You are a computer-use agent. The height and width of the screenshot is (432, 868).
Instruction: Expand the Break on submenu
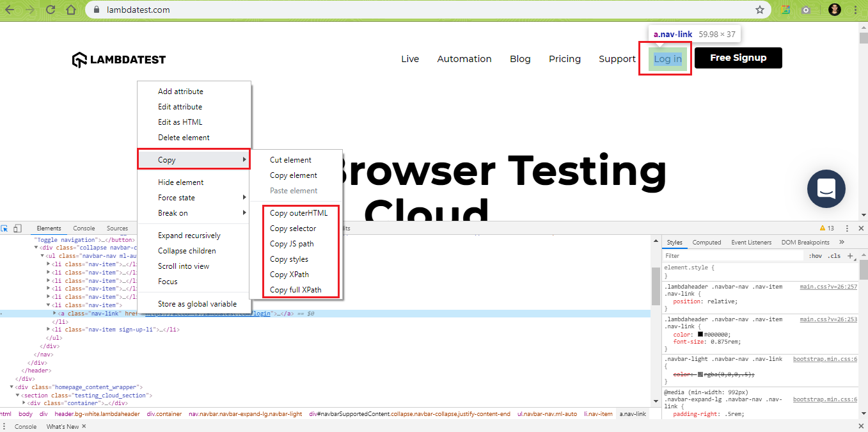click(194, 213)
